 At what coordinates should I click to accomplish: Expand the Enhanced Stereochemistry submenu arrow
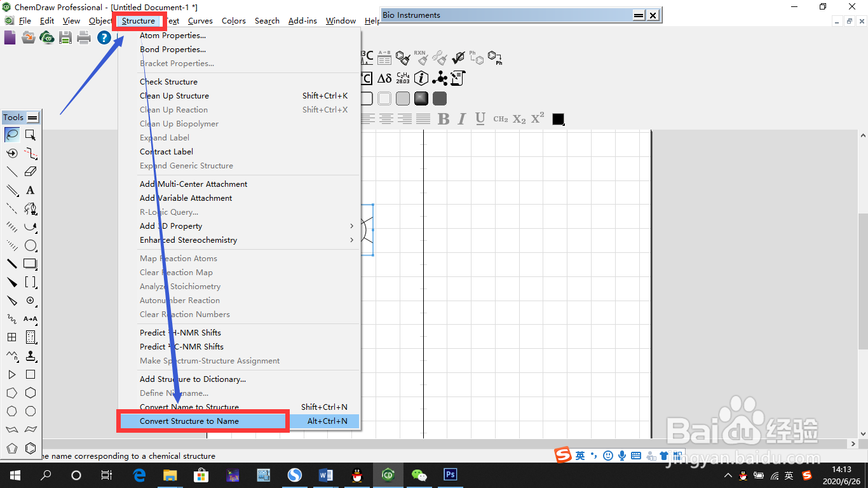coord(352,240)
